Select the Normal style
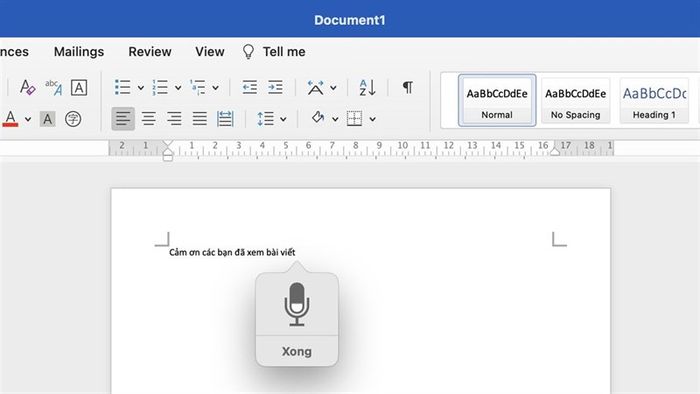The width and height of the screenshot is (700, 394). (x=497, y=100)
